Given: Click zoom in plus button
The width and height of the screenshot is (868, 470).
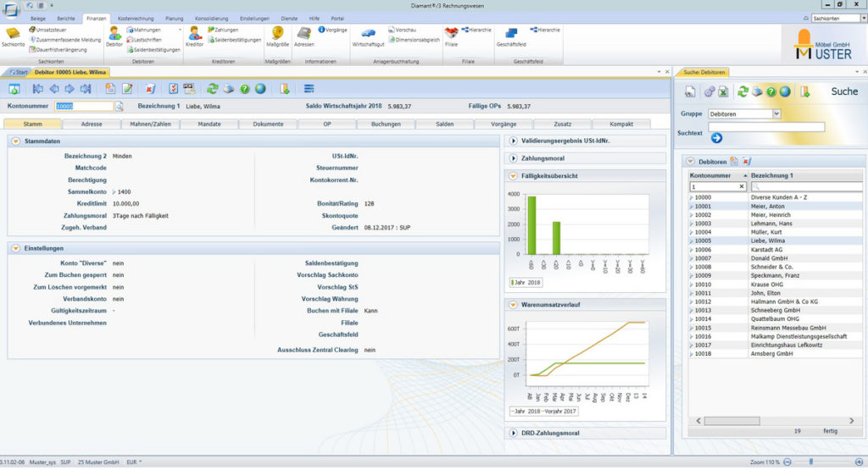Looking at the screenshot, I should [x=860, y=462].
